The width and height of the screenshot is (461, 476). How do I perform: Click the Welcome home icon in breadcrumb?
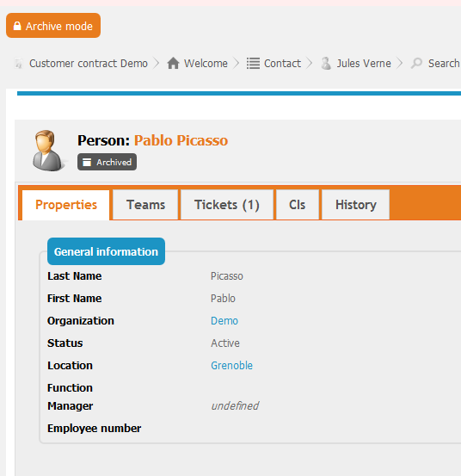click(173, 64)
